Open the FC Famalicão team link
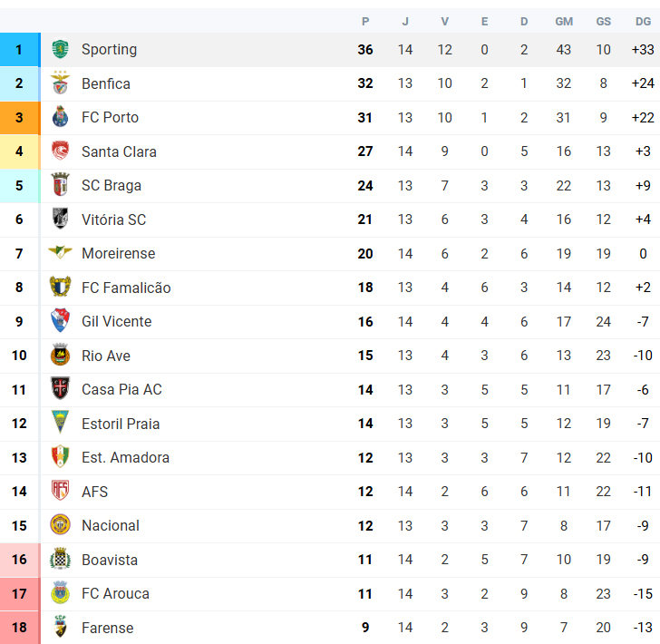Image resolution: width=660 pixels, height=644 pixels. click(126, 288)
